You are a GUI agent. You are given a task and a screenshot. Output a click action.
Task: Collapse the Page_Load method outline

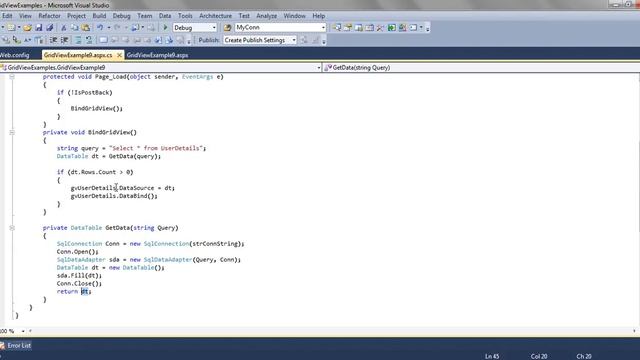click(x=12, y=77)
